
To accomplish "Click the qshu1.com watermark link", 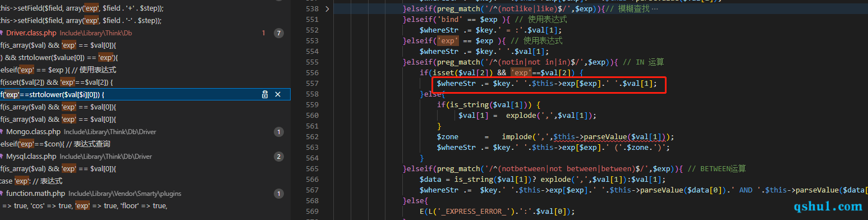I will [828, 206].
